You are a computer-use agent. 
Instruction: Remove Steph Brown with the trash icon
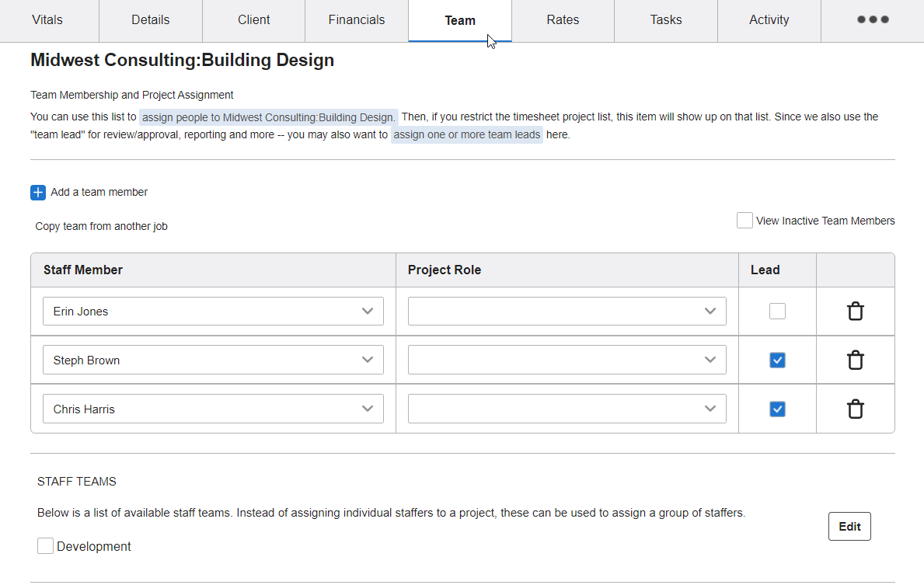coord(855,360)
